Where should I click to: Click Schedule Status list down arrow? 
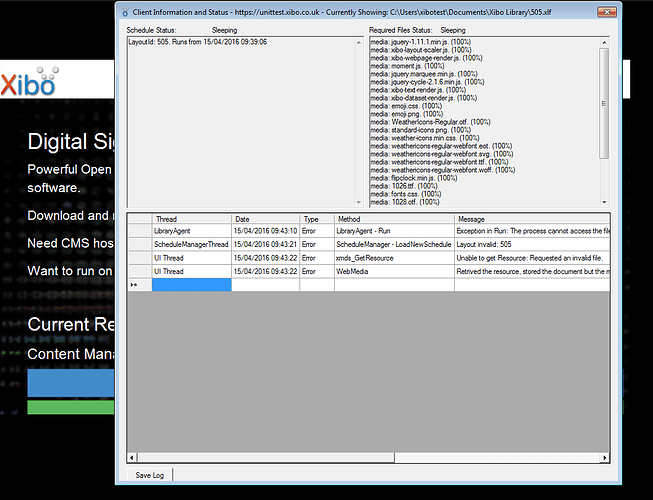(x=359, y=202)
